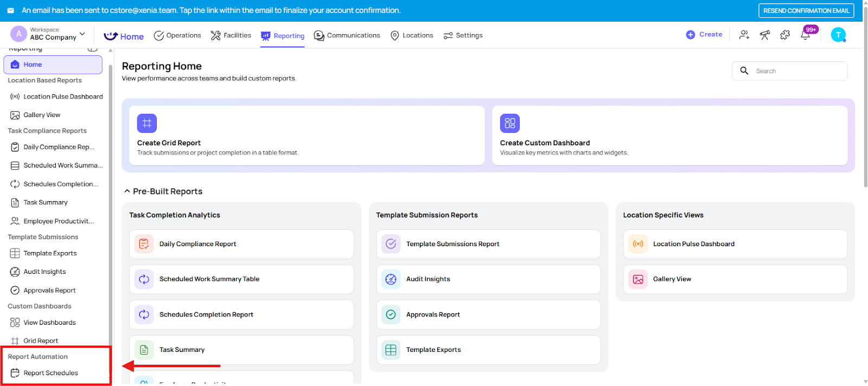
Task: Open Daily Compliance Report card
Action: point(241,244)
